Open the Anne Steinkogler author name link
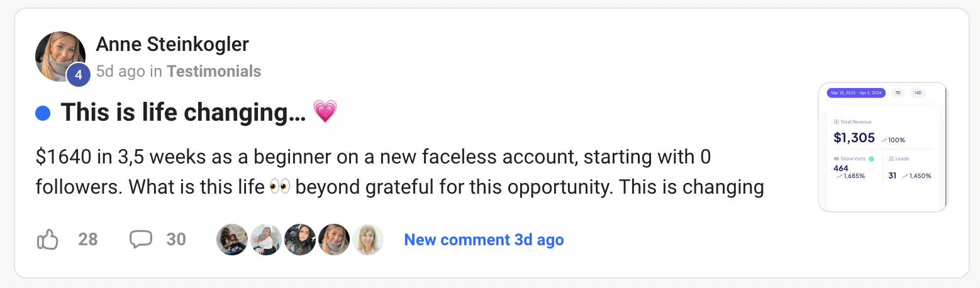 tap(172, 45)
